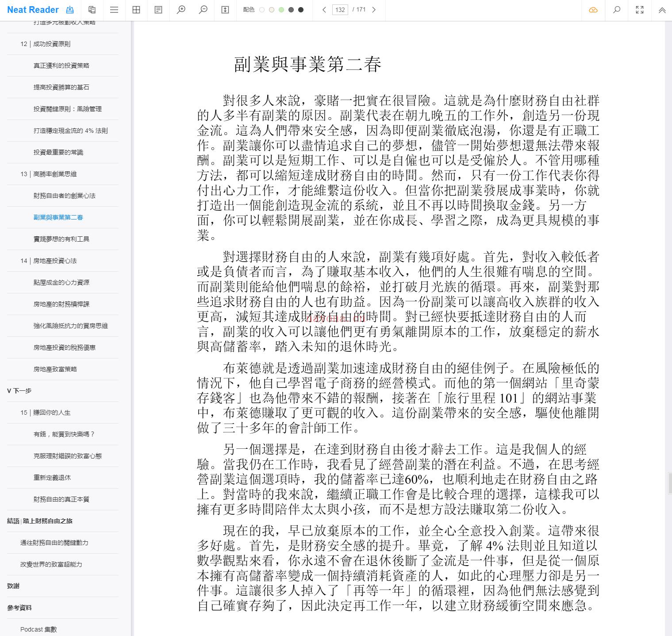
Task: Click the Neat Reader logo
Action: click(33, 10)
